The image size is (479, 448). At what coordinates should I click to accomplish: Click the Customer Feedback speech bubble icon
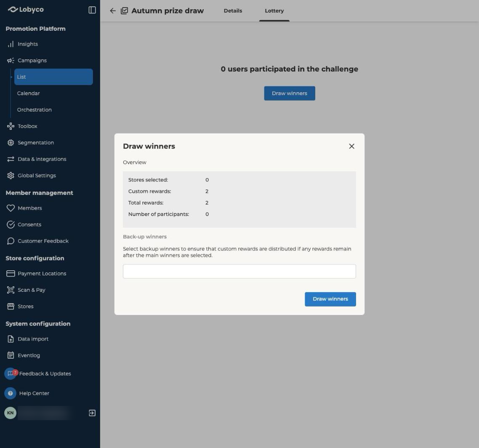click(x=11, y=241)
